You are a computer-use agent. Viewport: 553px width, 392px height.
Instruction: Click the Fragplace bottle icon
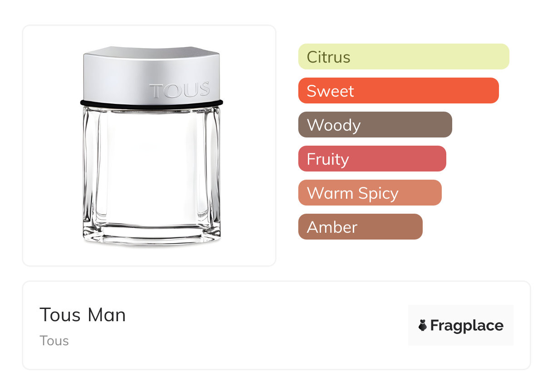point(423,325)
